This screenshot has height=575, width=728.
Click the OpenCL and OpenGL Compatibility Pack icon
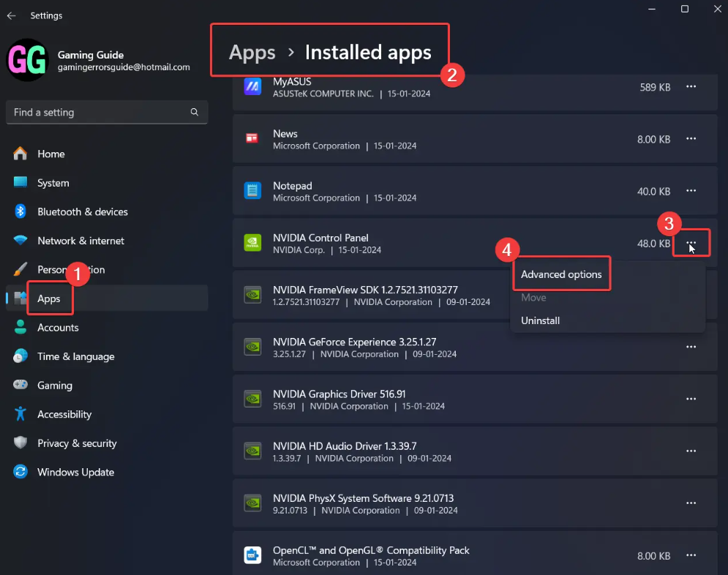(x=252, y=555)
